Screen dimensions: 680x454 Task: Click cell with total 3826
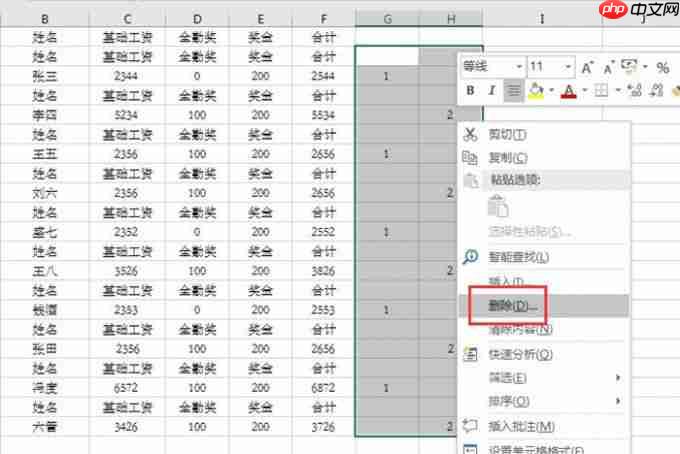pyautogui.click(x=324, y=271)
